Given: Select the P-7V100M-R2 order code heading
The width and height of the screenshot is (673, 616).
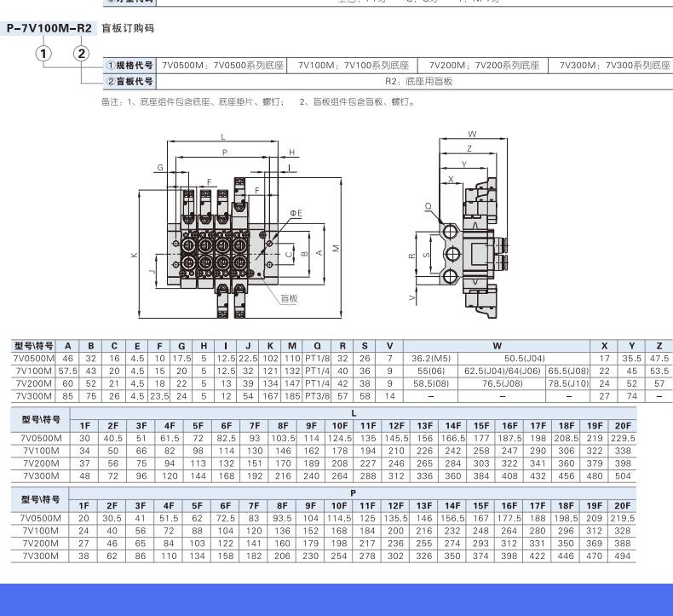Looking at the screenshot, I should pyautogui.click(x=49, y=28).
